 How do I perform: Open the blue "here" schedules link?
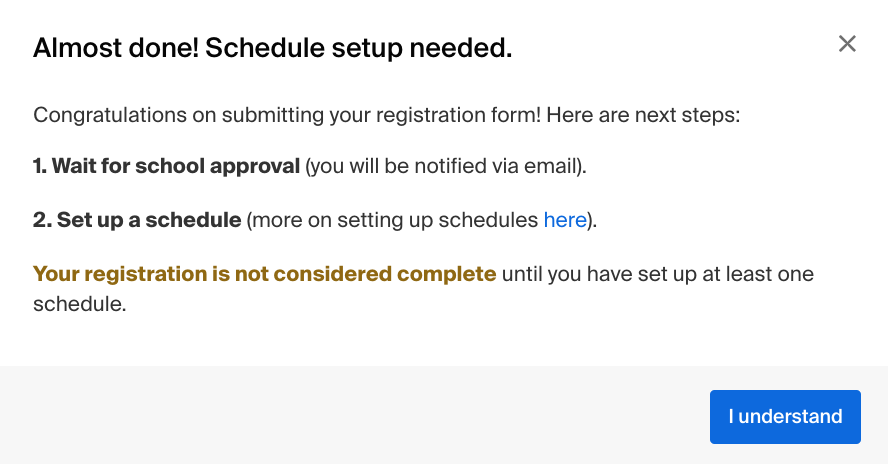pyautogui.click(x=565, y=220)
